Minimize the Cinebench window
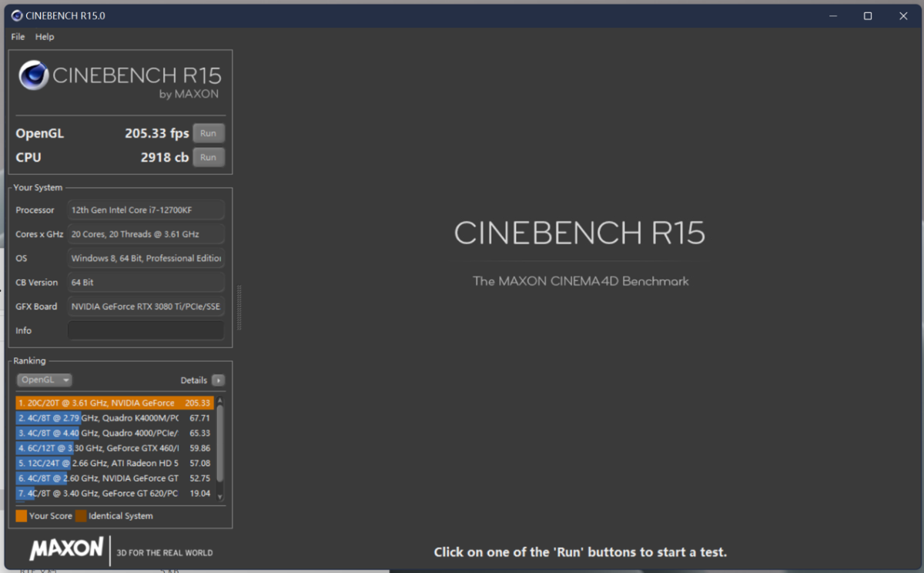 click(832, 16)
